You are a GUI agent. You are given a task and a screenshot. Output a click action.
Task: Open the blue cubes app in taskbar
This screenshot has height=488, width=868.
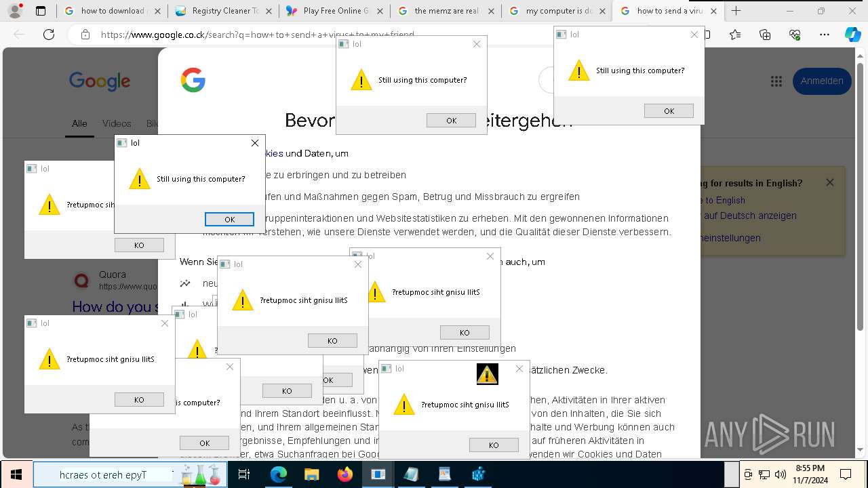pos(479,474)
